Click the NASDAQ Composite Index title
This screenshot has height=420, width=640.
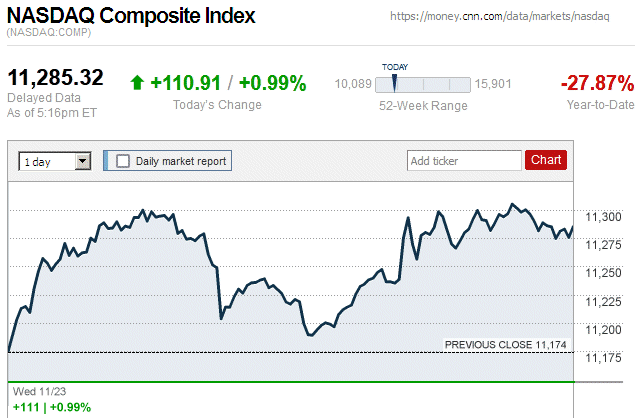click(x=131, y=16)
